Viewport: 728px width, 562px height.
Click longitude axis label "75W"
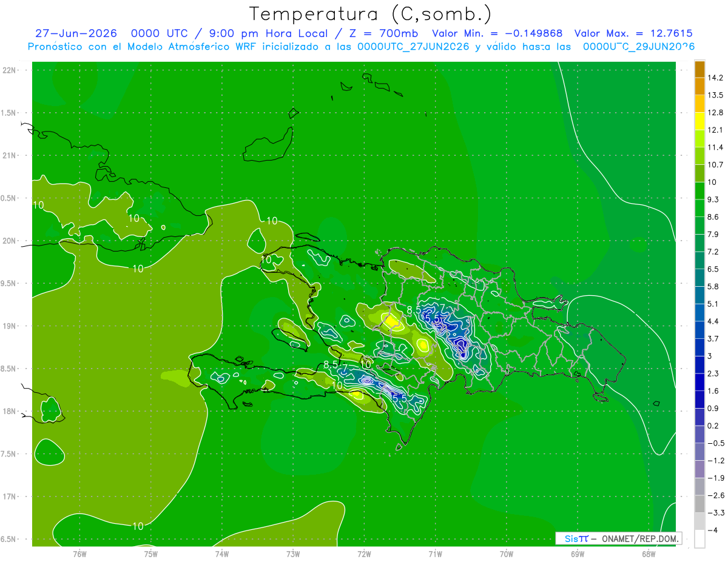click(x=151, y=554)
